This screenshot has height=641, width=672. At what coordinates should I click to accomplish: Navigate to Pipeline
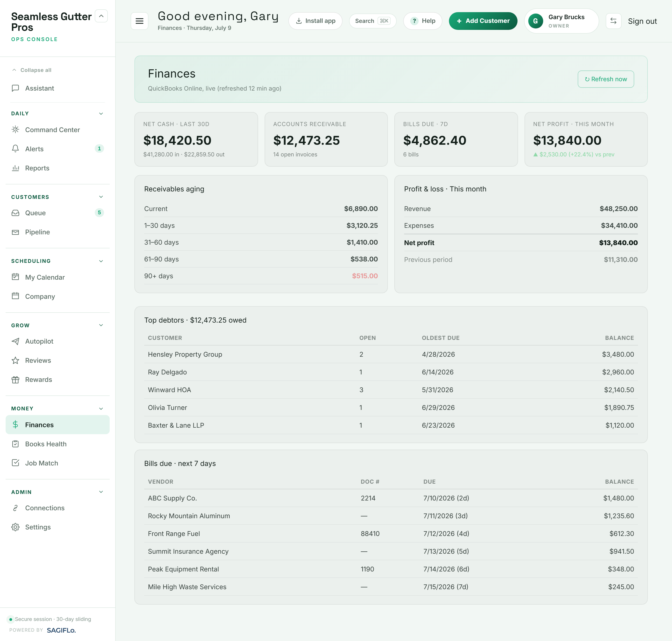pos(57,232)
